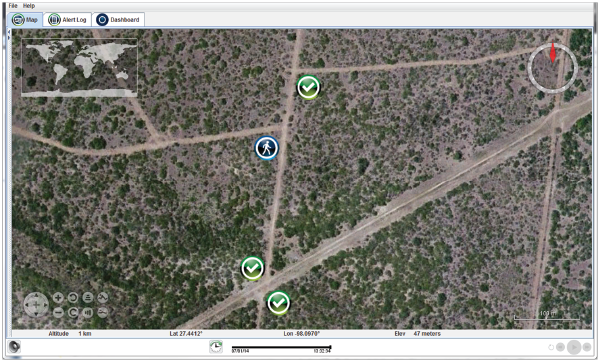Click the world overview mini-map
600x362 pixels.
79,67
